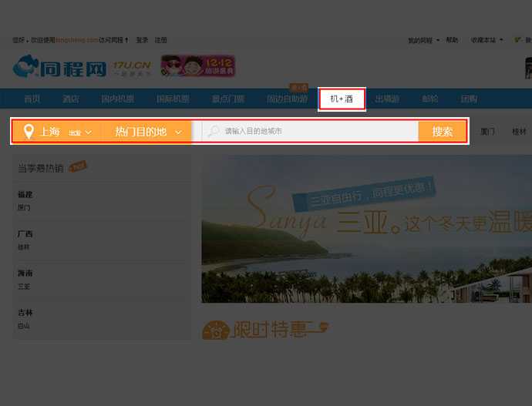Open the 周边自助游 navigation tab
This screenshot has height=406, width=532.
[287, 99]
